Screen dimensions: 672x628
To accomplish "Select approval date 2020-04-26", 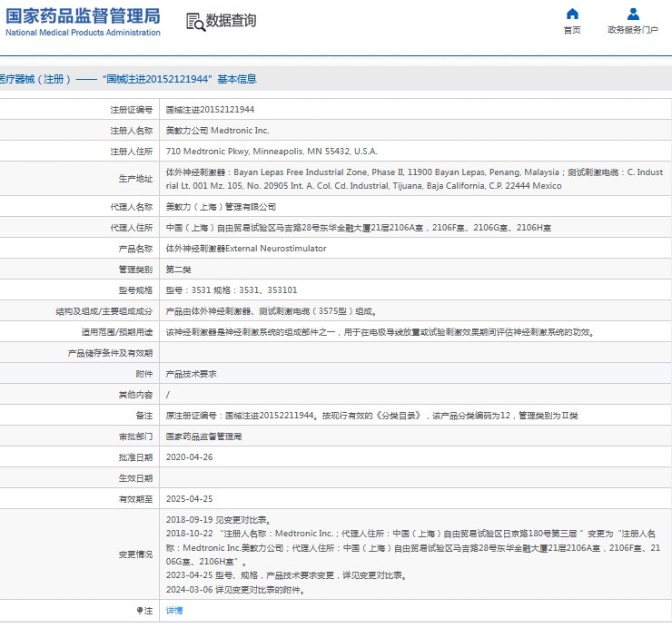I will 190,457.
